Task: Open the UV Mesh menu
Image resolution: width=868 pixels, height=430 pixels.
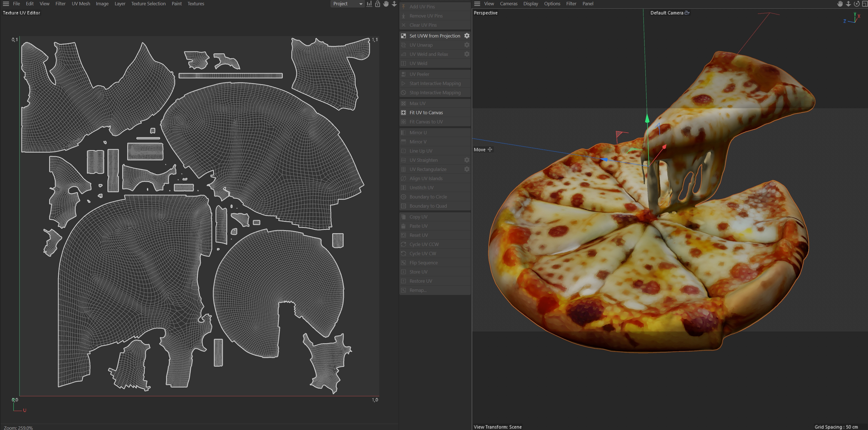Action: (81, 4)
